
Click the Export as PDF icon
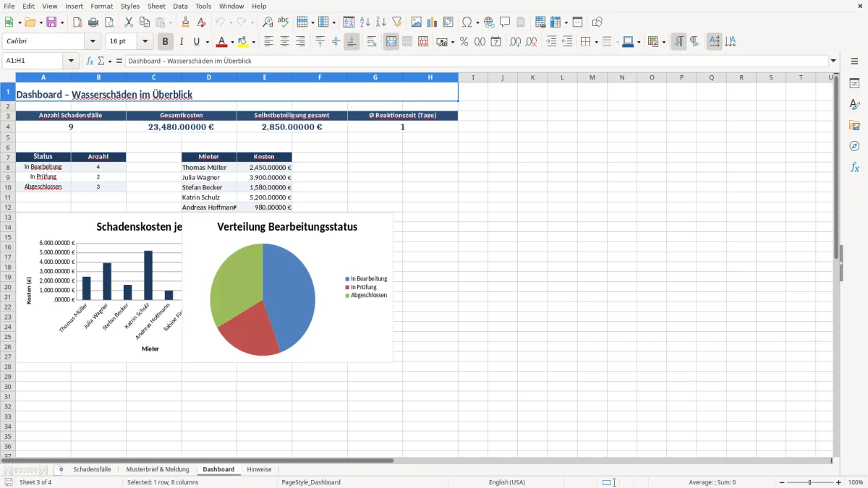pos(77,22)
